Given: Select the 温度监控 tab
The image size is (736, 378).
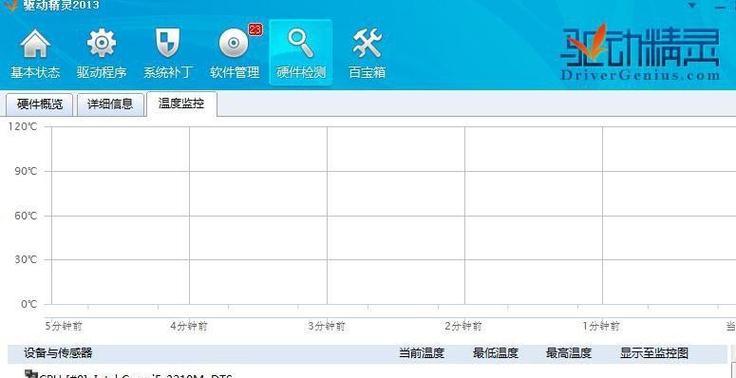Looking at the screenshot, I should [182, 104].
